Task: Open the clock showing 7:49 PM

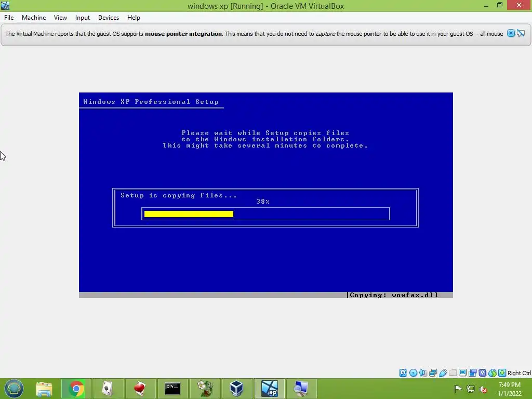Action: tap(510, 389)
